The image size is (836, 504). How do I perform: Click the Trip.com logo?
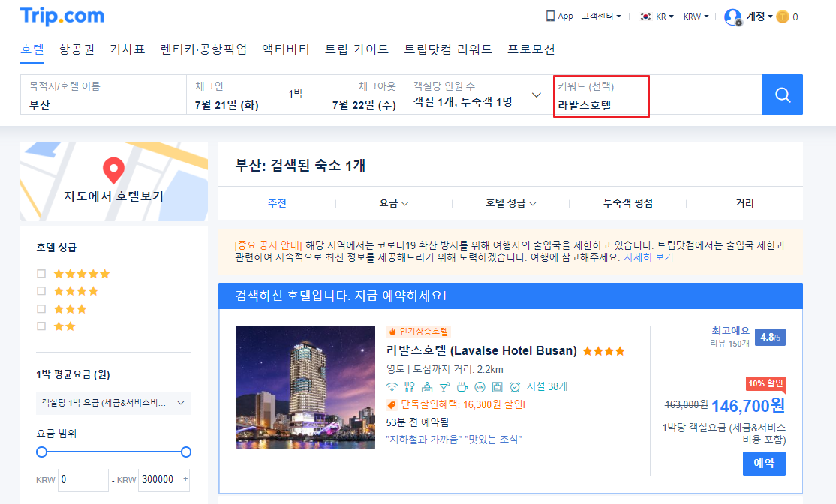point(62,16)
